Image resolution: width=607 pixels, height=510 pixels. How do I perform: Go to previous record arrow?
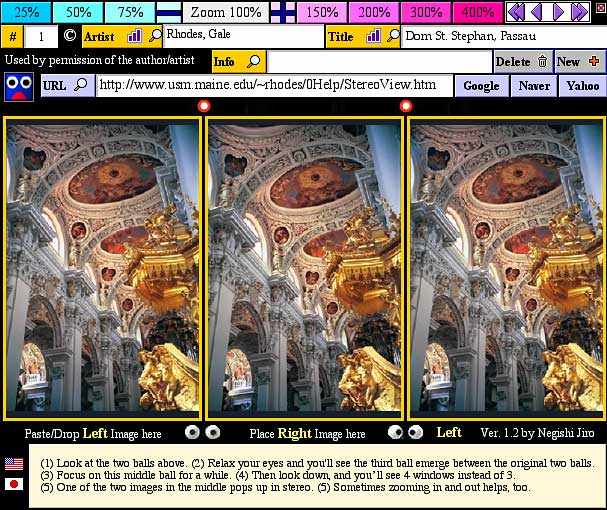pyautogui.click(x=537, y=12)
